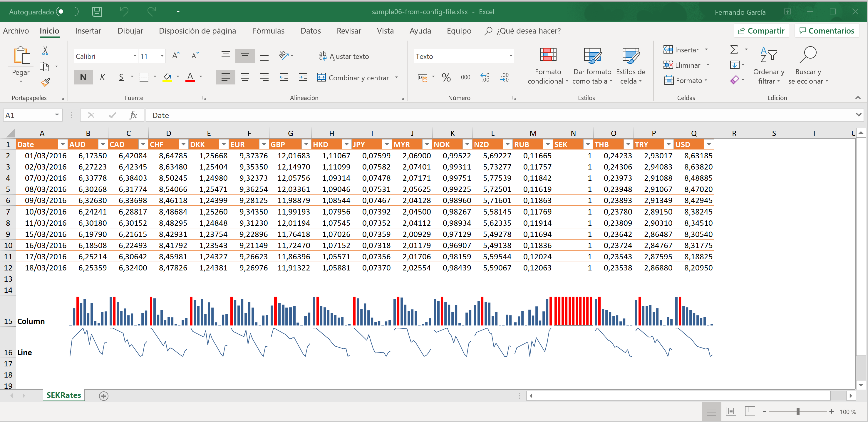Click increase font size icon
The width and height of the screenshot is (868, 422).
175,56
